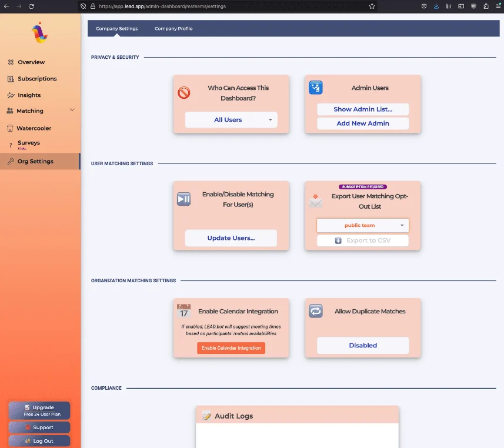Screen dimensions: 504x448
Task: Click the Support button
Action: tap(39, 427)
